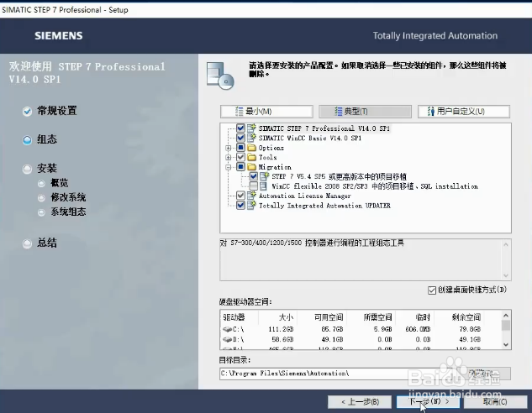Expand the Options tree node

tap(229, 148)
